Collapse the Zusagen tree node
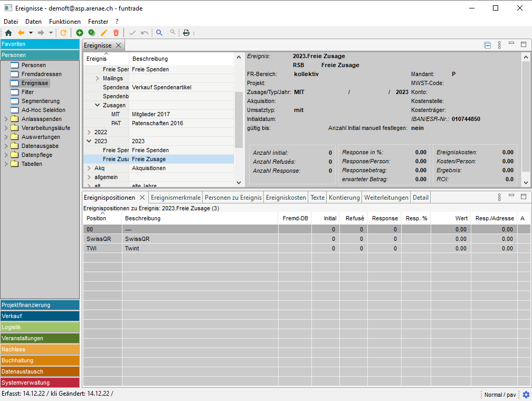532x401 pixels. [98, 105]
